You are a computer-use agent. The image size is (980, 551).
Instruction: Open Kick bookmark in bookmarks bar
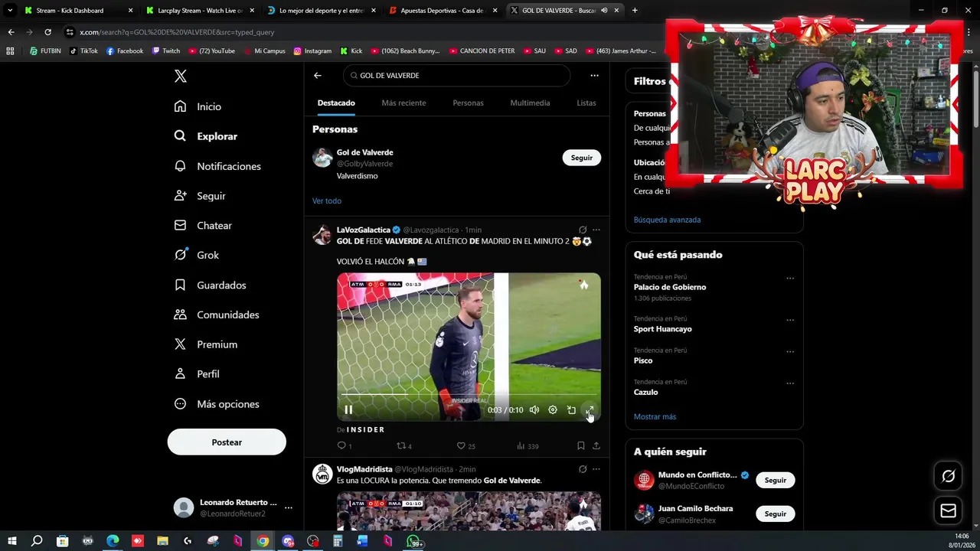point(351,51)
